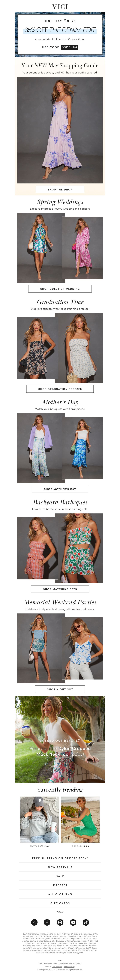Screen dimensions: 120x980
Task: Click the VICI logo at top
Action: tap(60, 6)
